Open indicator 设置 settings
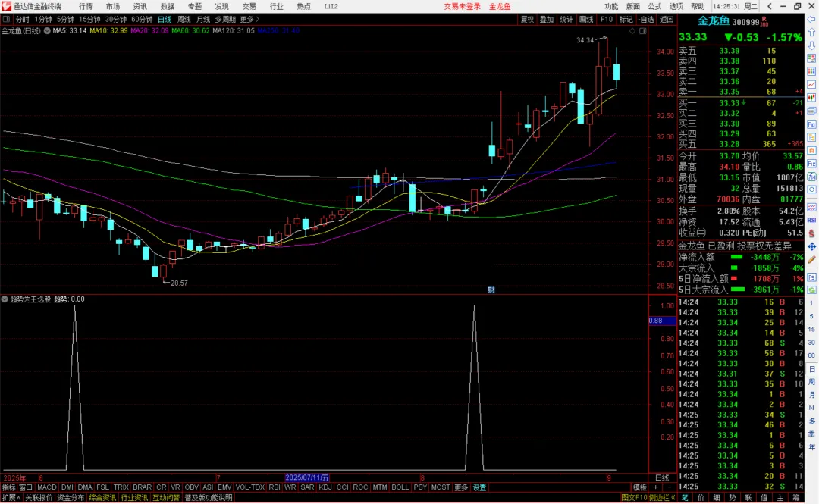Image resolution: width=819 pixels, height=504 pixels. pos(479,487)
